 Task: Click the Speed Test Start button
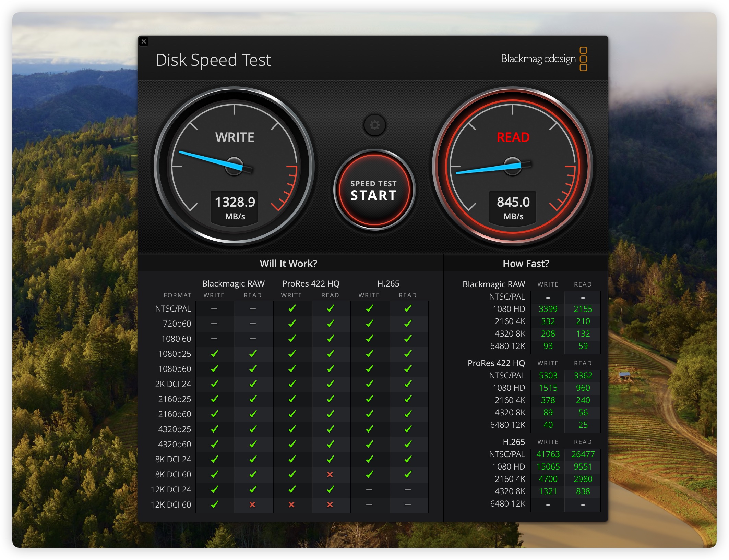coord(374,190)
